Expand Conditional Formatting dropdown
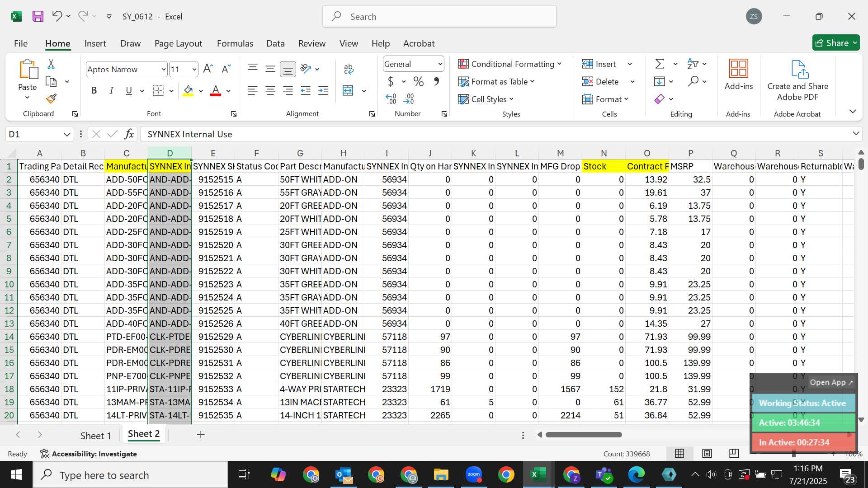The width and height of the screenshot is (868, 488). point(559,64)
